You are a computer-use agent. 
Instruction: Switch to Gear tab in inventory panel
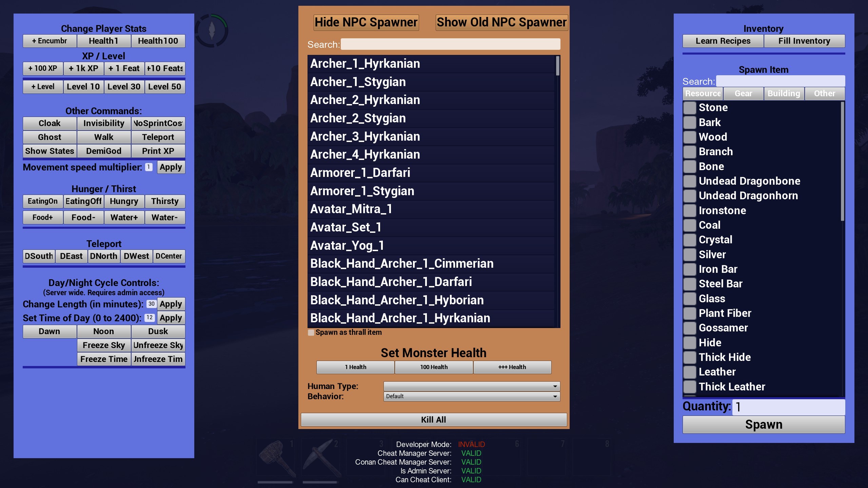(743, 93)
